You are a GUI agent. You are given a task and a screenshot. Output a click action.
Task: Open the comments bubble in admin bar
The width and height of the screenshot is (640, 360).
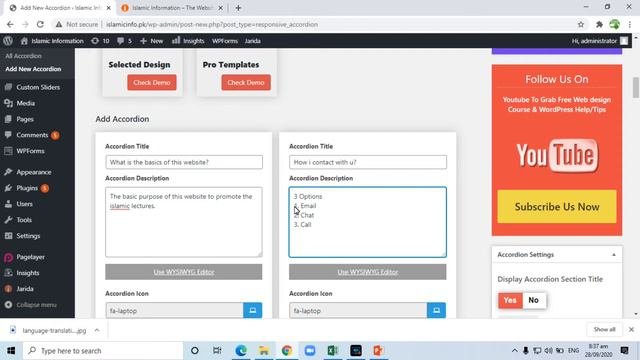[x=124, y=41]
